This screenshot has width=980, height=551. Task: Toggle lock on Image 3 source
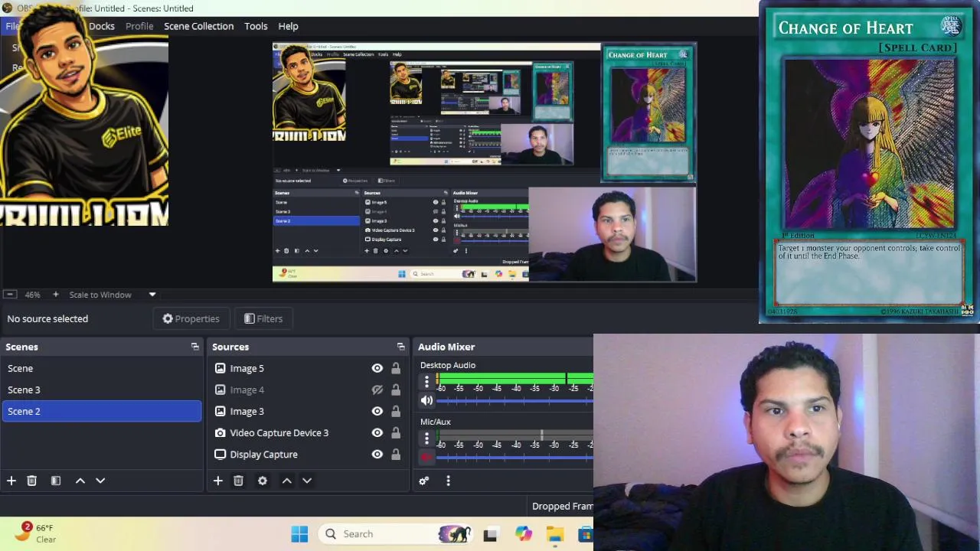396,411
